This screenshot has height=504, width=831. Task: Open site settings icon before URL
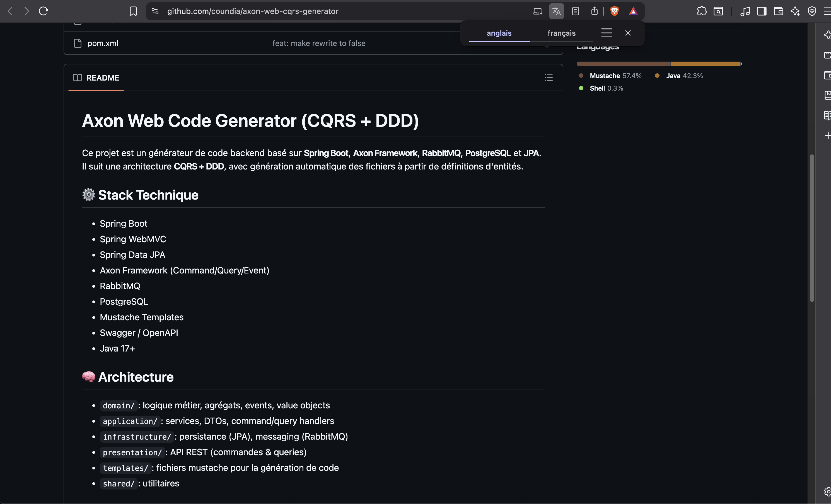[155, 11]
